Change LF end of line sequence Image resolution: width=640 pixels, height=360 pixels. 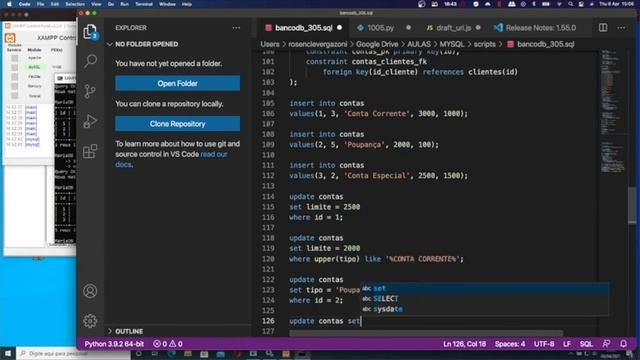[567, 344]
